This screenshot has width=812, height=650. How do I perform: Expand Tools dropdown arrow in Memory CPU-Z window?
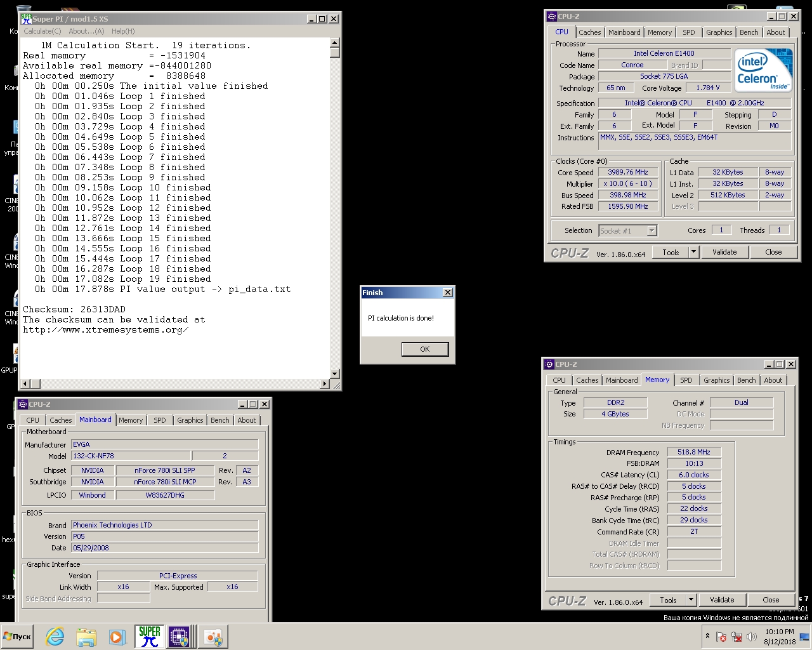691,600
